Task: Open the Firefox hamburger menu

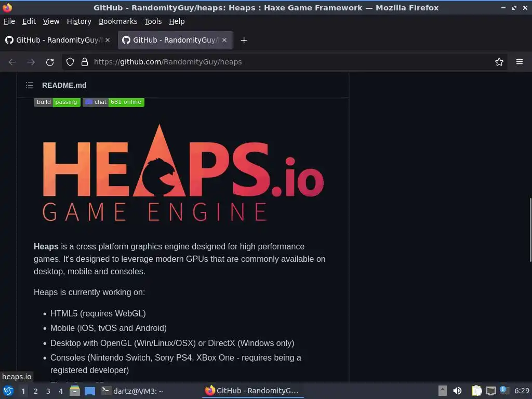Action: pos(519,62)
